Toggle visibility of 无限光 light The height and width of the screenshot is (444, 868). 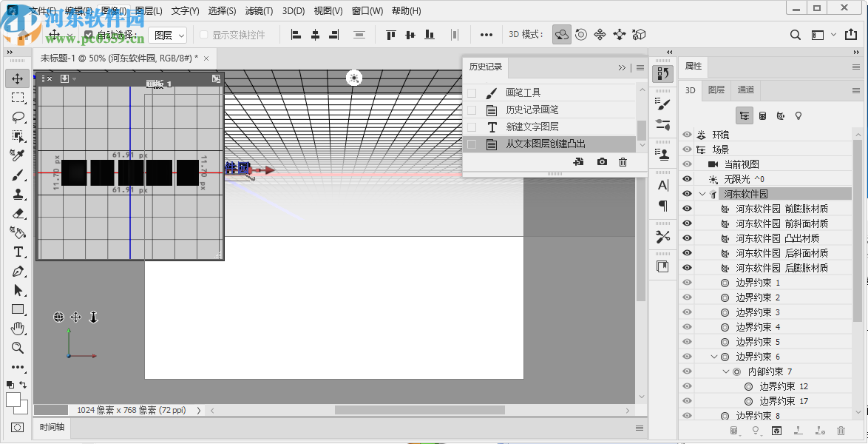click(x=687, y=178)
